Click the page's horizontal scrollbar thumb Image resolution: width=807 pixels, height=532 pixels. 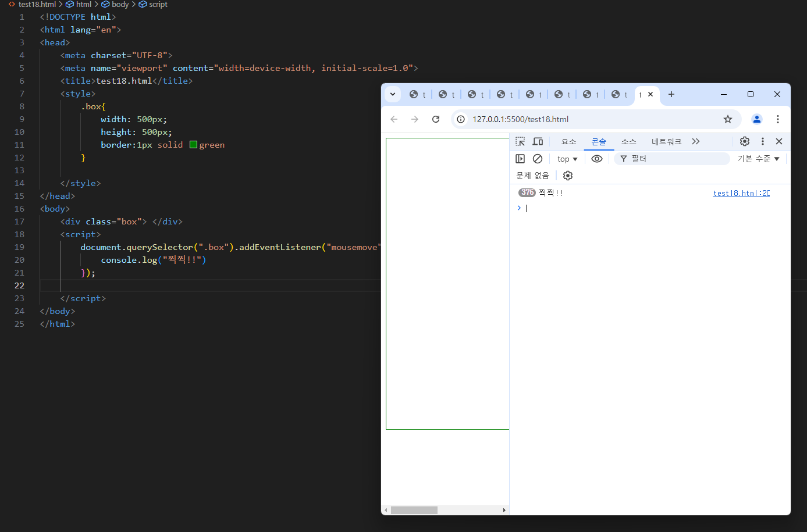pos(414,510)
